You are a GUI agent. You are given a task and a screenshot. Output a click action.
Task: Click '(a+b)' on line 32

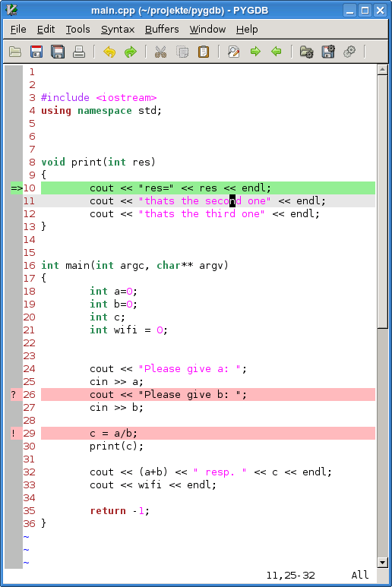pos(153,472)
